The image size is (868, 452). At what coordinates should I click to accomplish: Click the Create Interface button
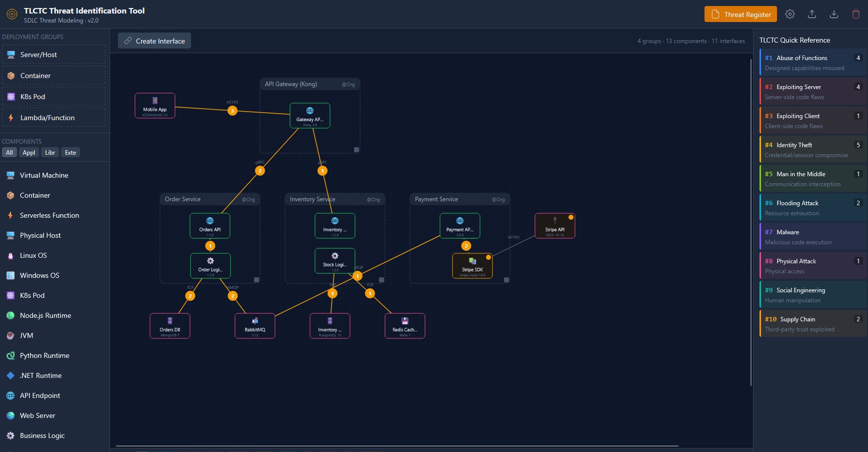pyautogui.click(x=154, y=41)
